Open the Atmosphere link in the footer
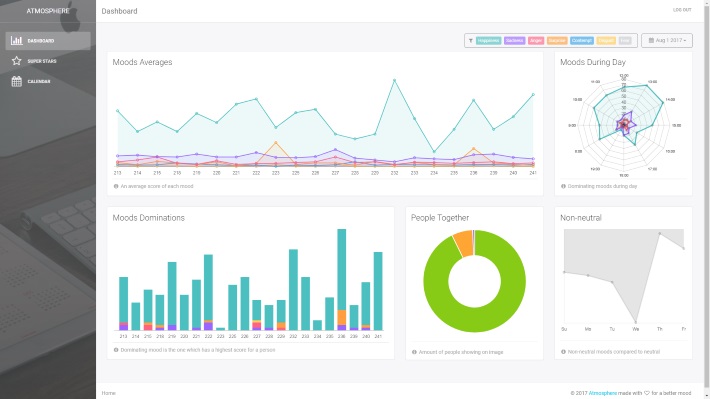Screen dimensions: 710x399 click(x=602, y=393)
